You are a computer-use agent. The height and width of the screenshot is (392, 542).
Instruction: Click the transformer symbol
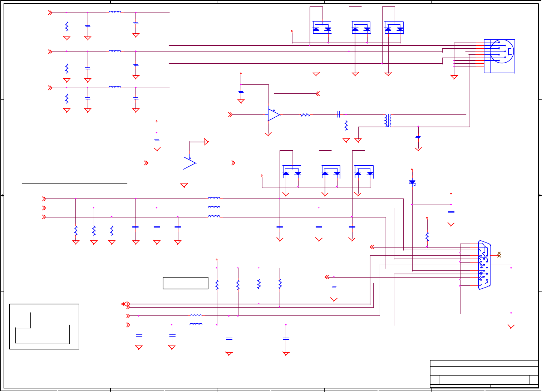click(388, 121)
